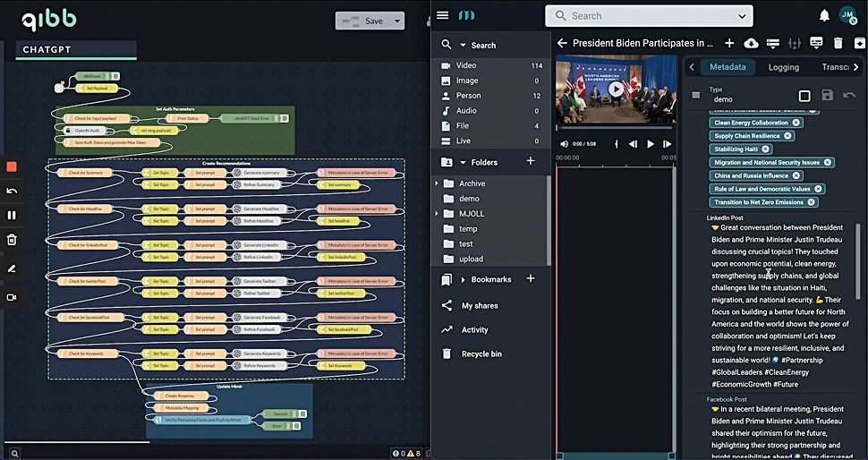The image size is (868, 460).
Task: Delete asset using the trash icon in header
Action: [x=838, y=43]
